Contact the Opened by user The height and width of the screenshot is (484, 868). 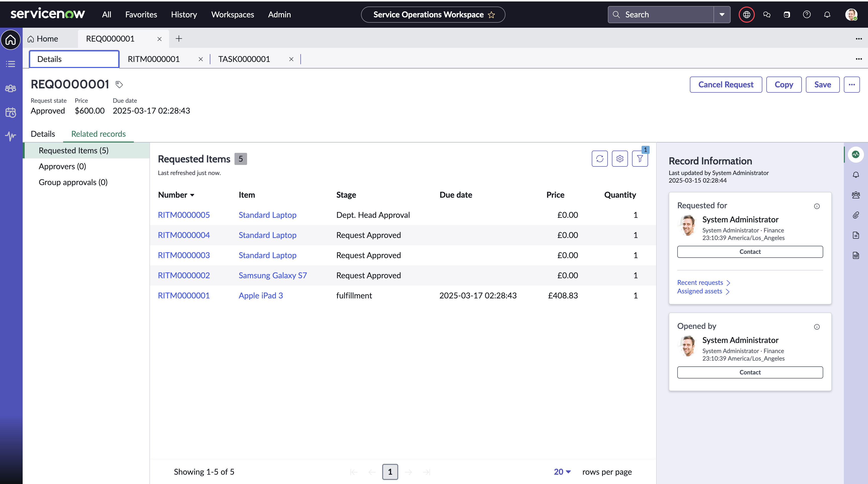point(750,373)
